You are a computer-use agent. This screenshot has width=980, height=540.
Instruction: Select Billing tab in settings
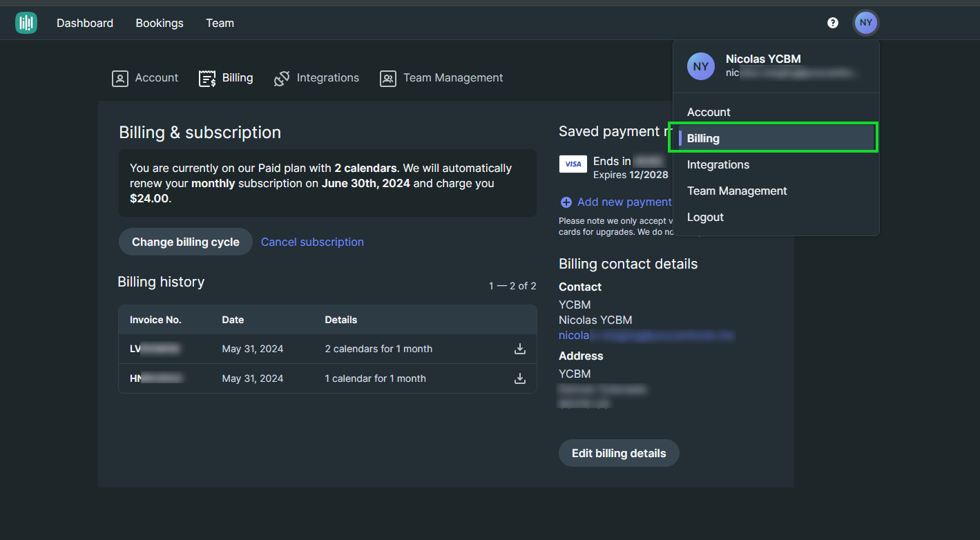click(x=226, y=78)
